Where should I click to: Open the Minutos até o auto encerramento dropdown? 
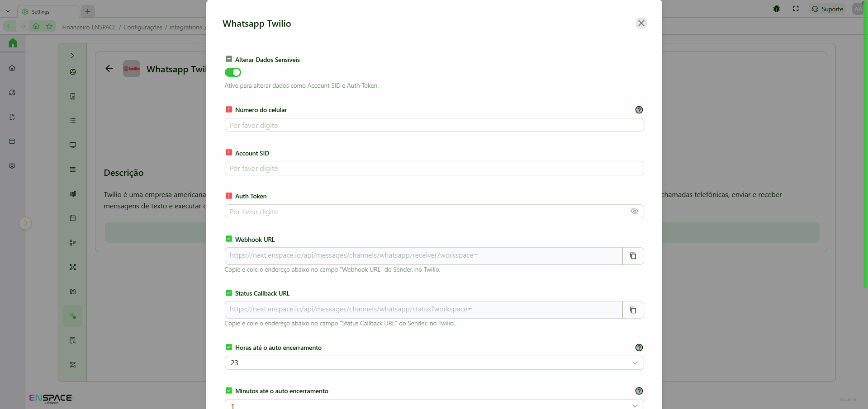(x=434, y=405)
